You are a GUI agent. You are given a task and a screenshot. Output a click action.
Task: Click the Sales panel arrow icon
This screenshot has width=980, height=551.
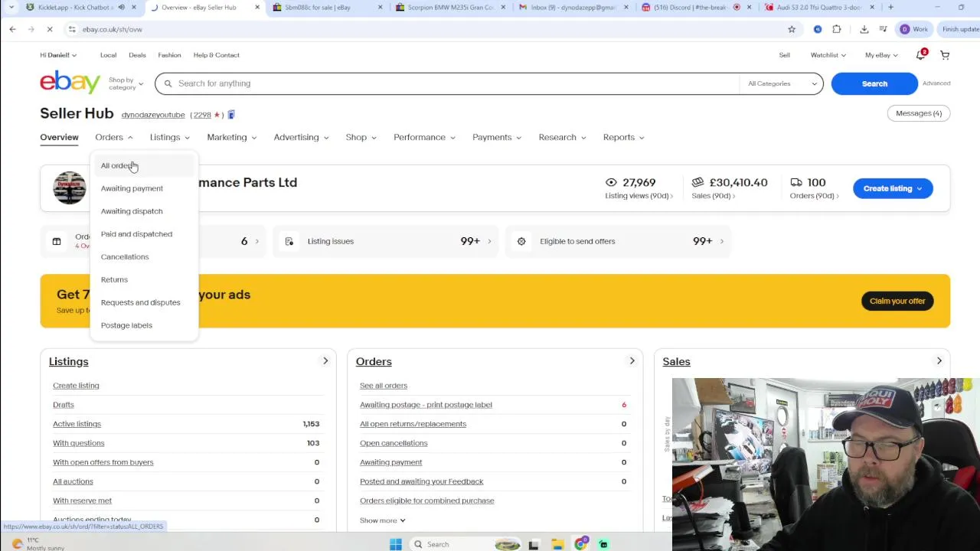[939, 360]
